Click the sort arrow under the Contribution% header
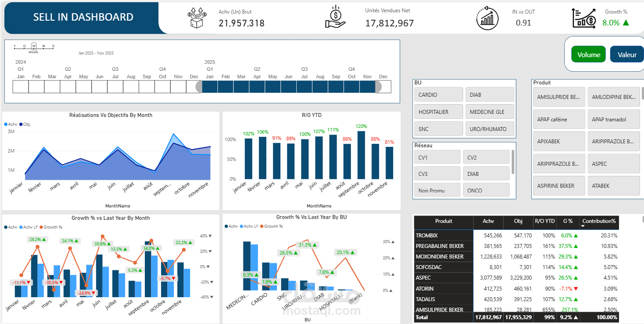The width and height of the screenshot is (644, 324). (x=584, y=226)
